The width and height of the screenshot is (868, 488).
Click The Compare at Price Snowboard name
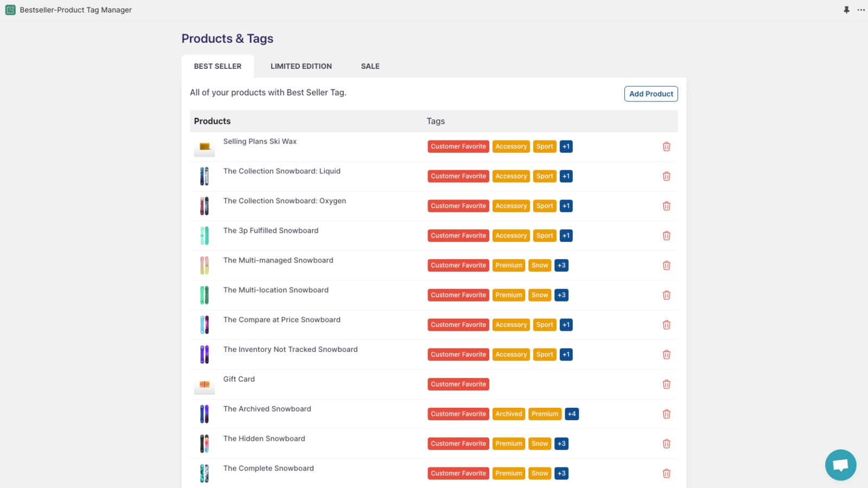[282, 320]
